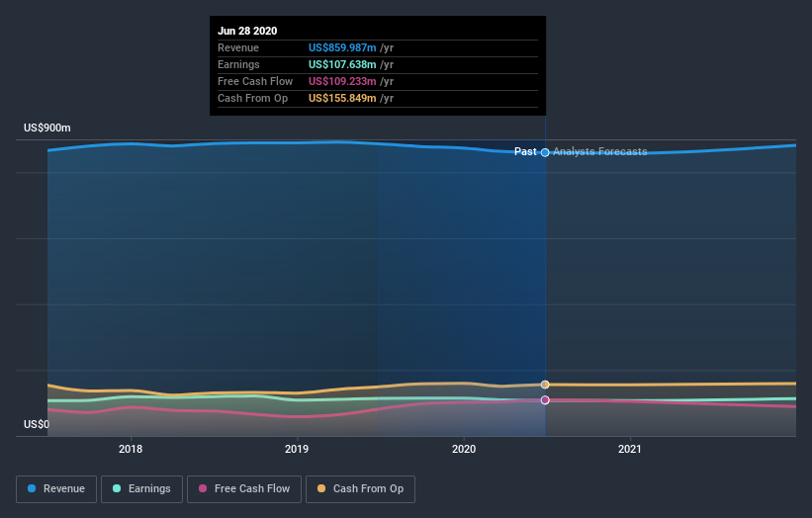Toggle the Revenue series legend button

56,489
